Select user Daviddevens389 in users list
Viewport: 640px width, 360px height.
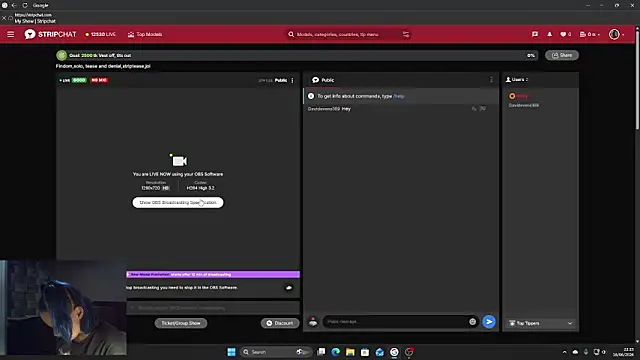(x=524, y=105)
